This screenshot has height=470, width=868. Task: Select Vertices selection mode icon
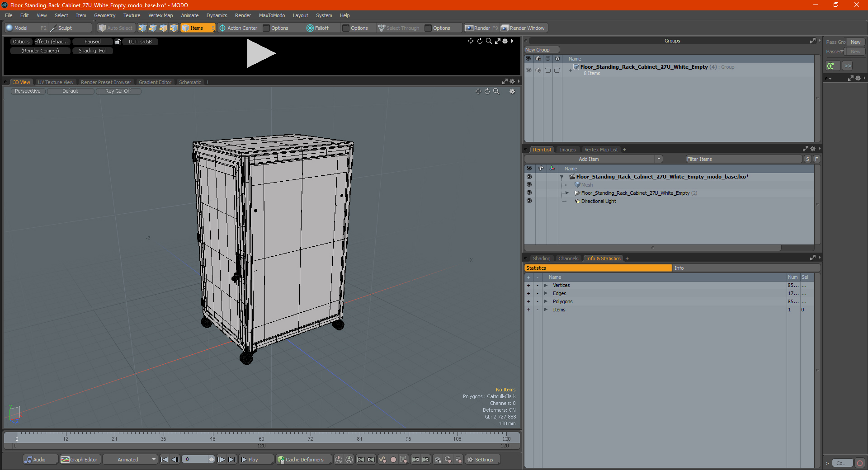pos(142,28)
